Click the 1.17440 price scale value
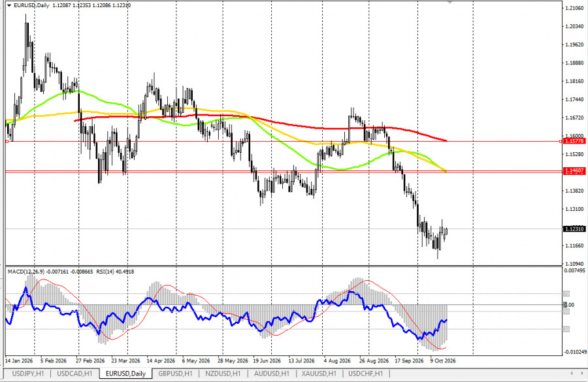588x382 pixels. 574,99
